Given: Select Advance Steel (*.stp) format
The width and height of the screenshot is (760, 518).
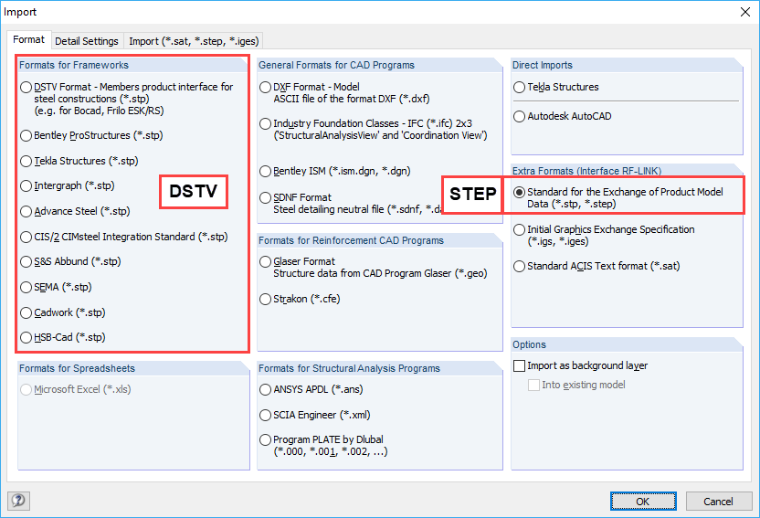Looking at the screenshot, I should (26, 211).
